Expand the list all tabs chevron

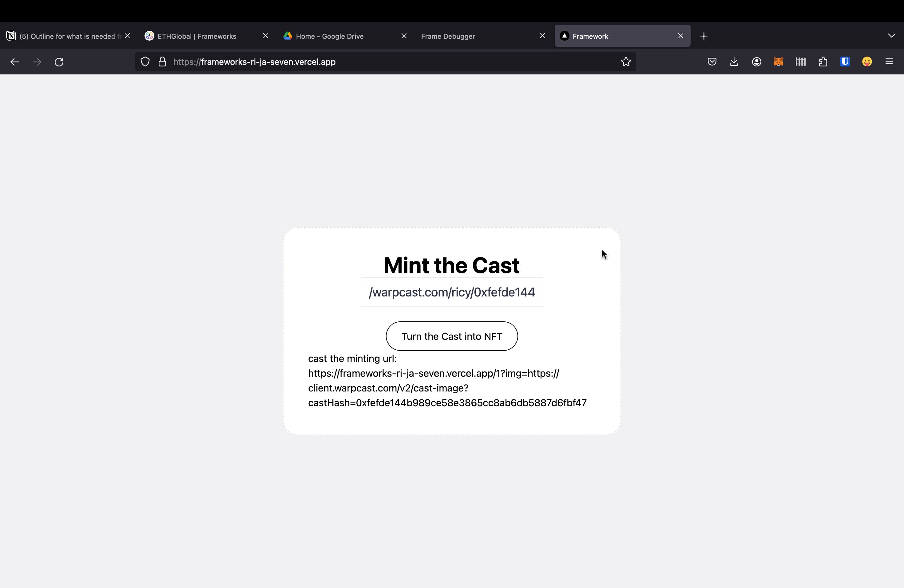click(891, 36)
